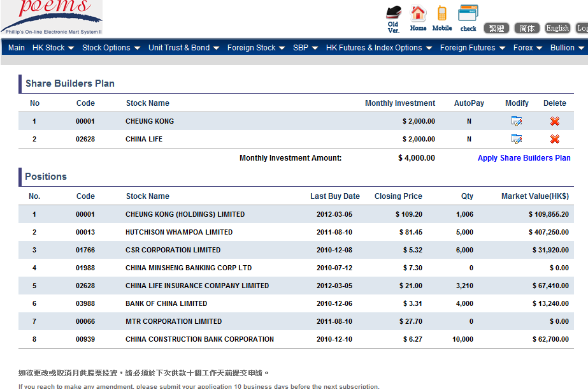This screenshot has width=588, height=392.
Task: Open the Forex menu
Action: point(527,48)
